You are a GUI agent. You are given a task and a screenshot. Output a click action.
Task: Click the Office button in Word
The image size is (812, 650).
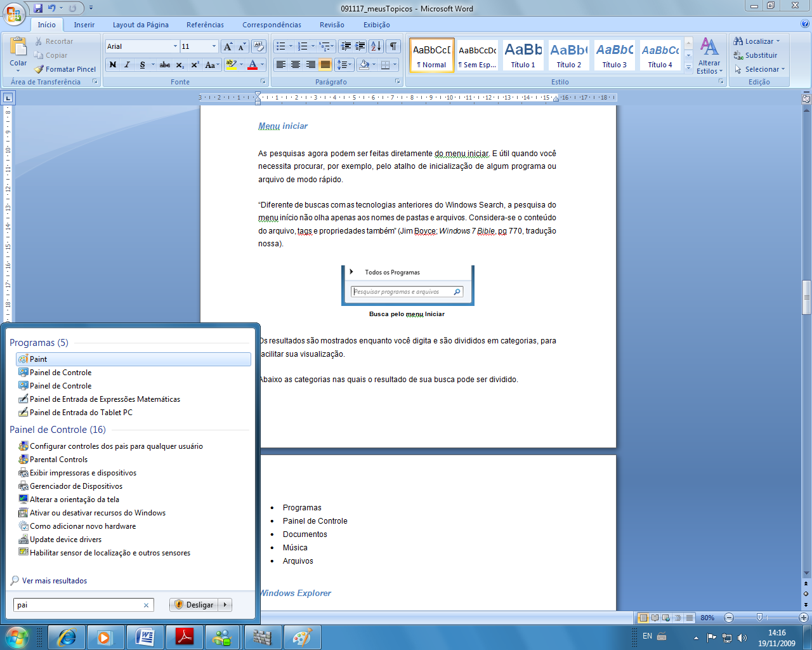13,13
